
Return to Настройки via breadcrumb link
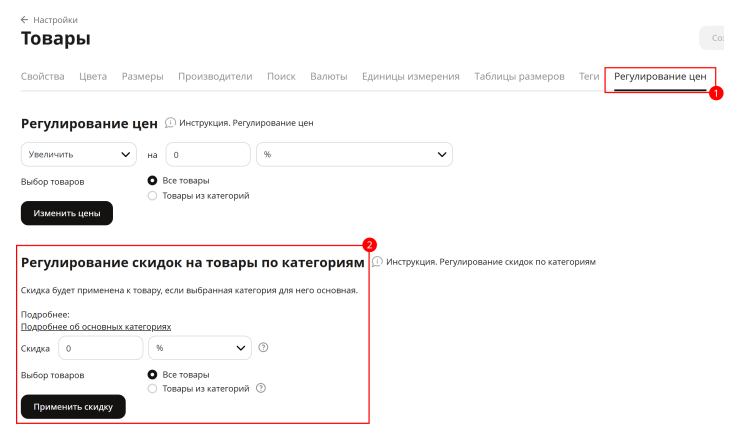tap(55, 20)
